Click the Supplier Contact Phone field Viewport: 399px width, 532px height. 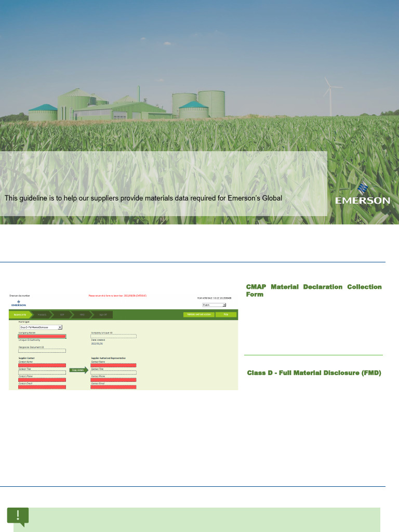42,380
